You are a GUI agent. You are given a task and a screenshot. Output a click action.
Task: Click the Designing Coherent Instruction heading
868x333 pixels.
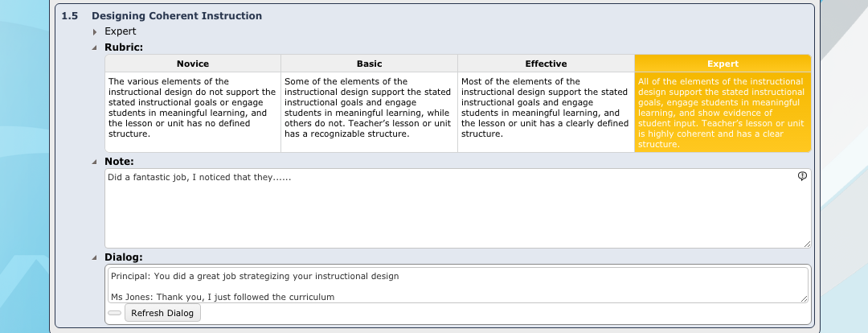pos(177,16)
